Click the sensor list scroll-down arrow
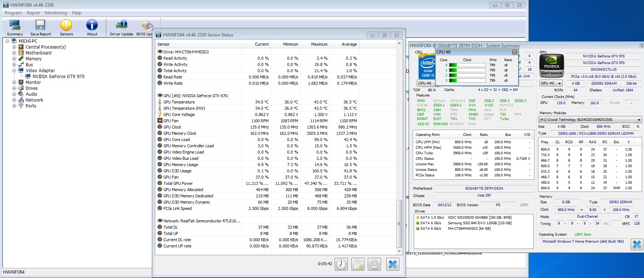Image resolution: width=644 pixels, height=278 pixels. pyautogui.click(x=399, y=251)
